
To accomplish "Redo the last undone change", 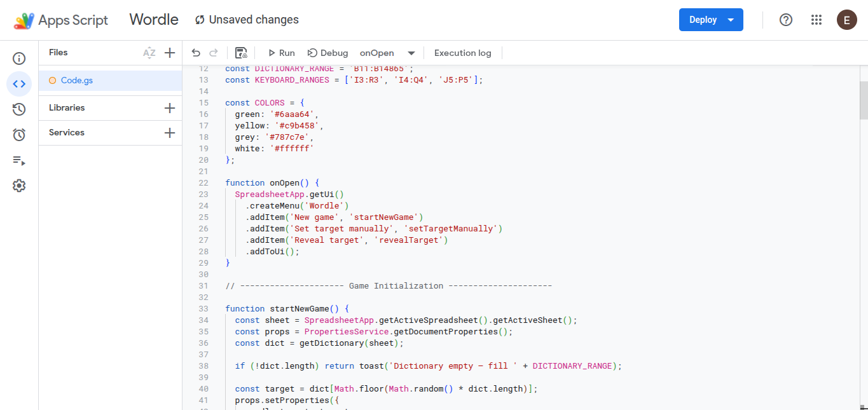I will (214, 53).
